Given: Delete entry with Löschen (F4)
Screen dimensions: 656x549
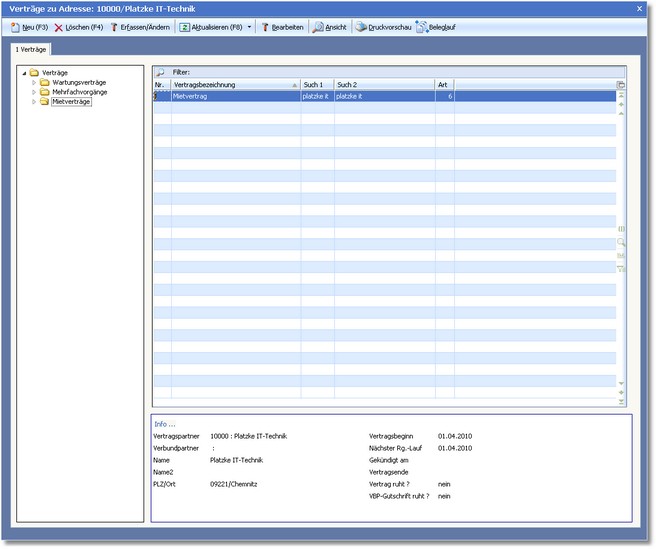Looking at the screenshot, I should [79, 27].
